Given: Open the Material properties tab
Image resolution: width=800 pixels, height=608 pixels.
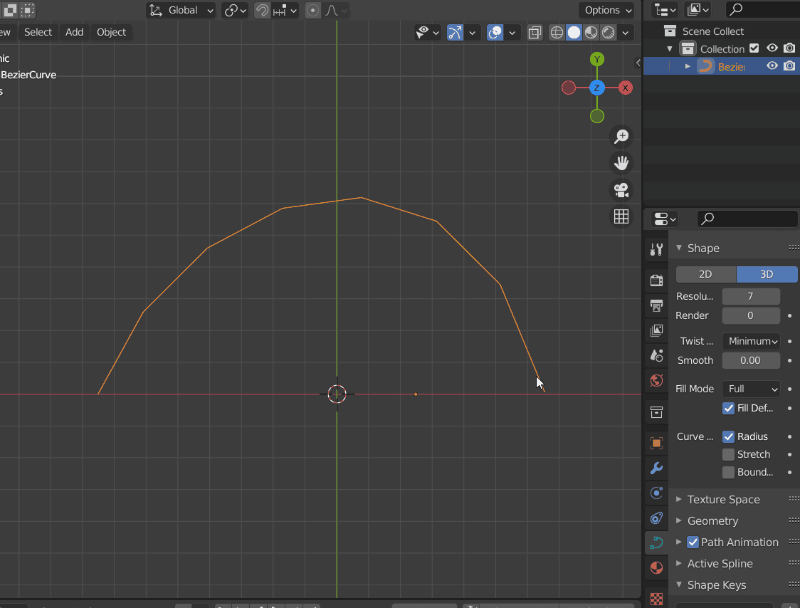Looking at the screenshot, I should pos(657,568).
